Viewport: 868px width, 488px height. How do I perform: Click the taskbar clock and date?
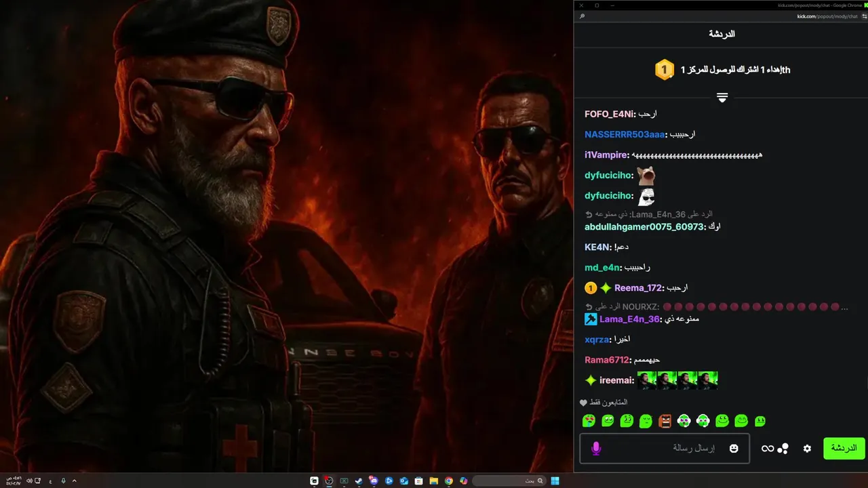pos(14,481)
